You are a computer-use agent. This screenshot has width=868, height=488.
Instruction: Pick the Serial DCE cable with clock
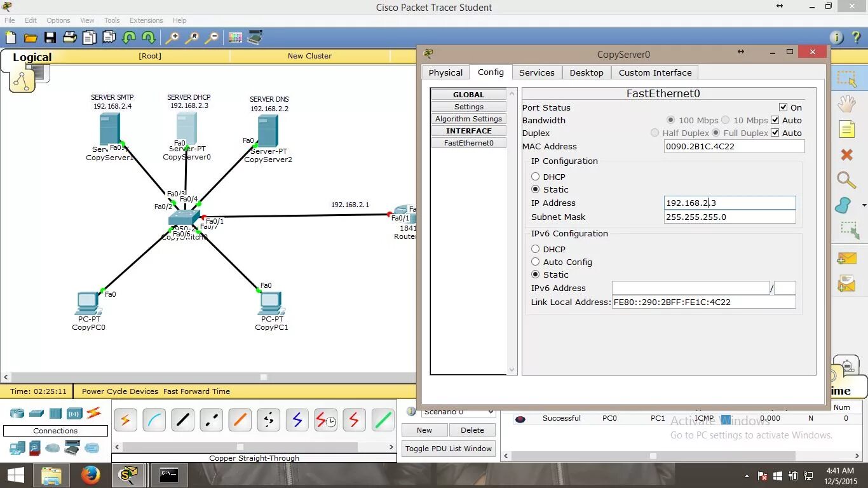click(x=325, y=420)
